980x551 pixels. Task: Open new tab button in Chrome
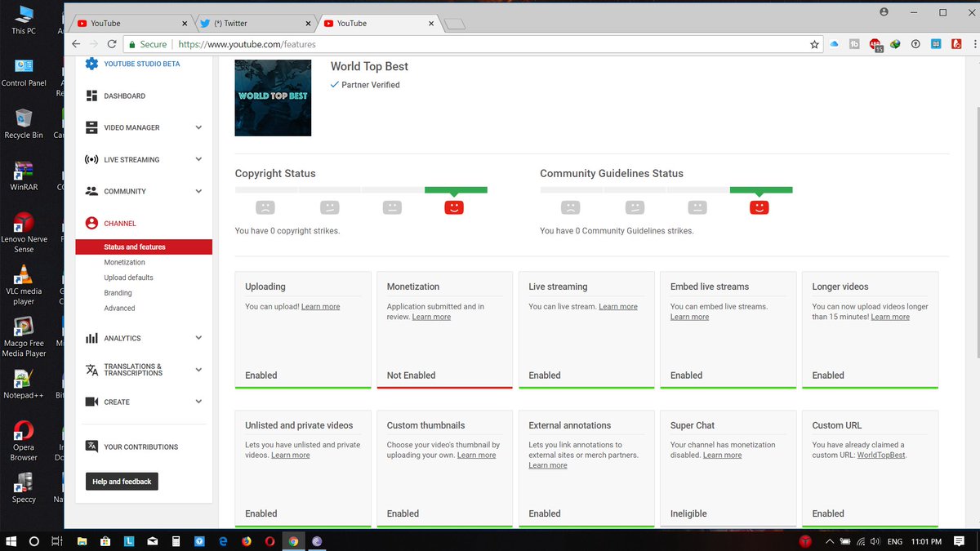point(454,24)
